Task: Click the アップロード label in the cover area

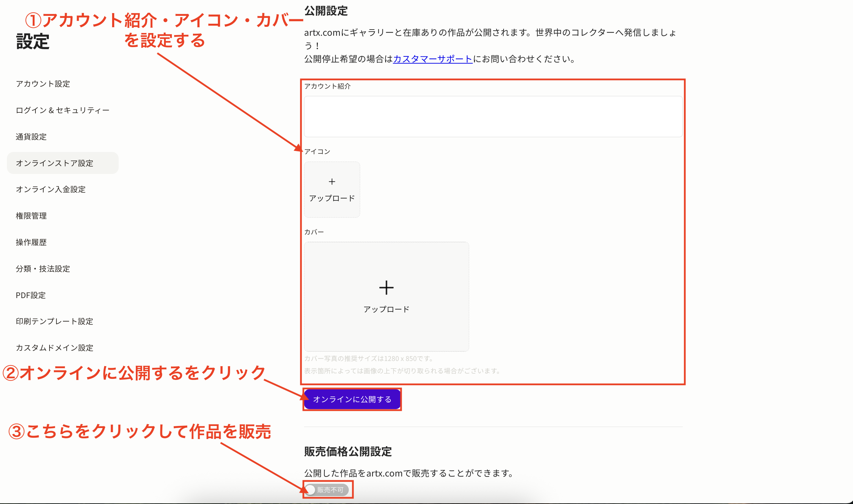Action: click(386, 308)
